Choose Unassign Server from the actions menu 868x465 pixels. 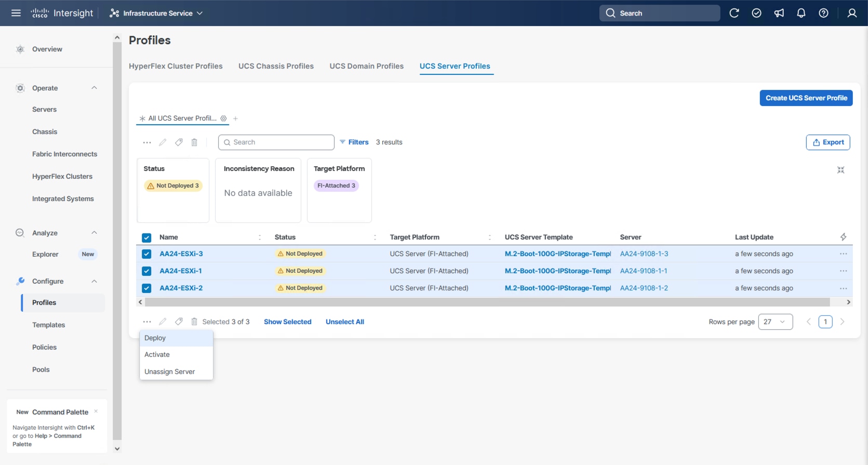tap(176, 371)
